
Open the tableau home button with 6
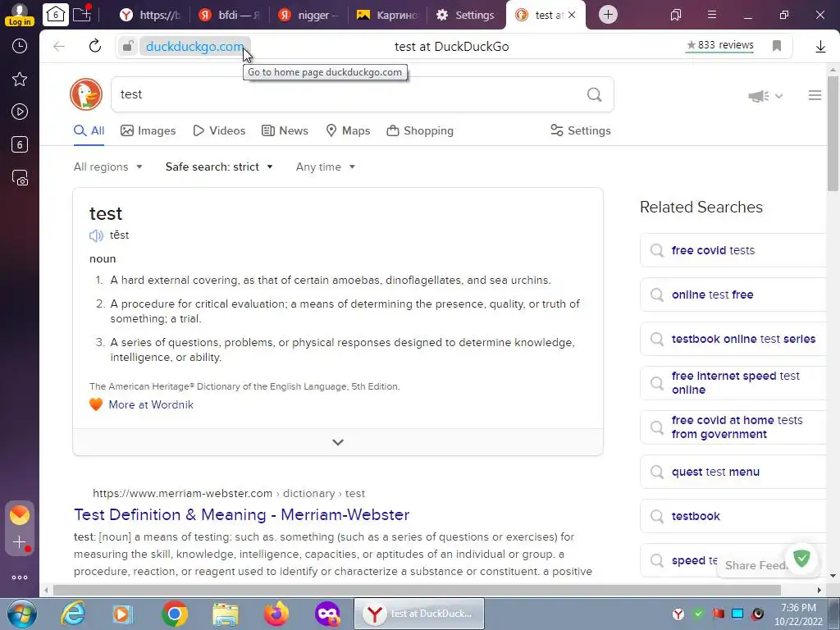point(55,15)
